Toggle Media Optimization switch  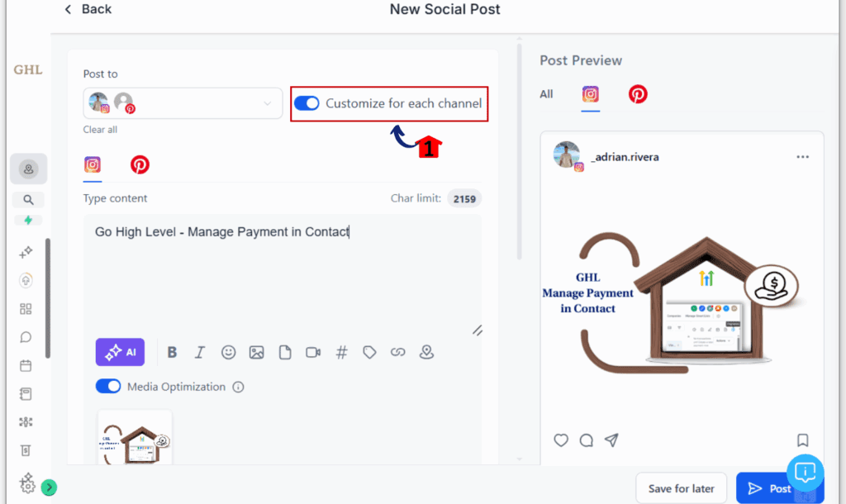click(108, 387)
